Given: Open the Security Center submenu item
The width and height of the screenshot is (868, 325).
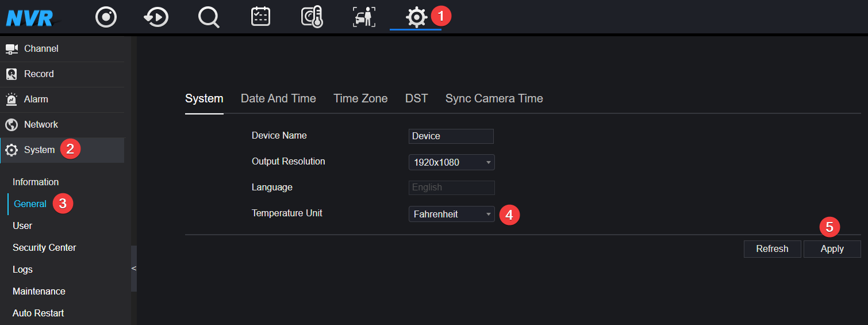Looking at the screenshot, I should 44,247.
